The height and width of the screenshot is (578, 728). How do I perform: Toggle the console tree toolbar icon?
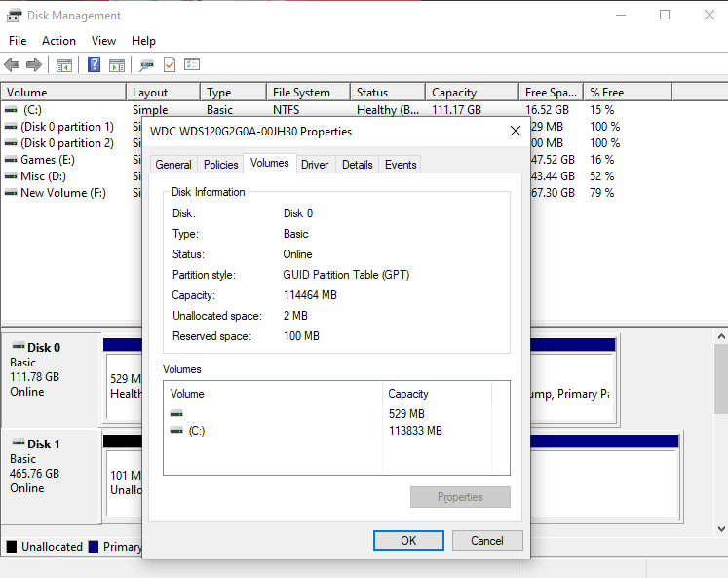(64, 65)
